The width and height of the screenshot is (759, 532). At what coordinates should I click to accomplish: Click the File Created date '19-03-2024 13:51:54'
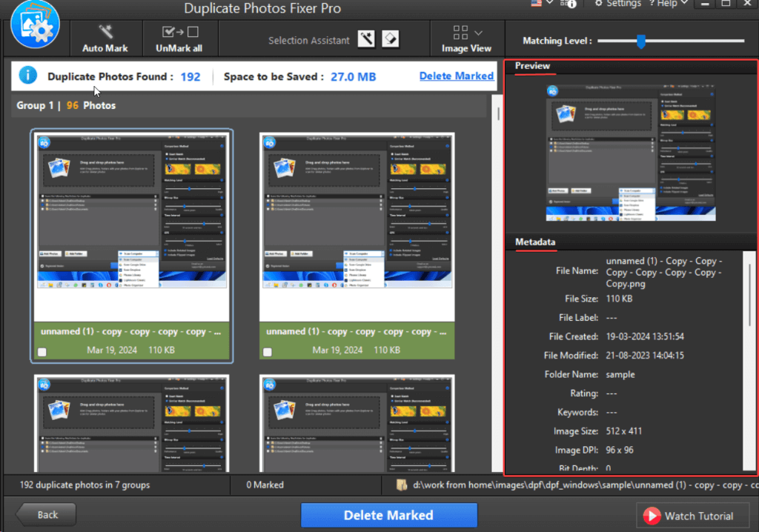point(645,336)
